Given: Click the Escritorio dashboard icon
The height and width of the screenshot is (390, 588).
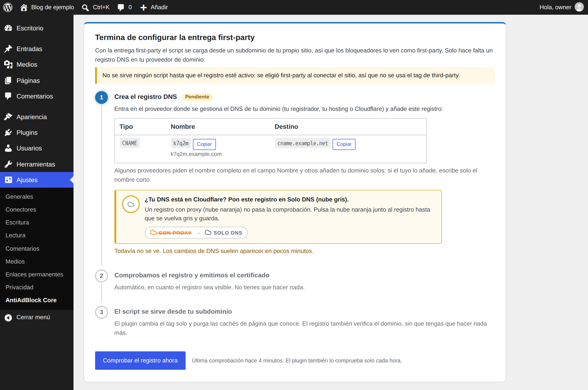Looking at the screenshot, I should tap(8, 28).
